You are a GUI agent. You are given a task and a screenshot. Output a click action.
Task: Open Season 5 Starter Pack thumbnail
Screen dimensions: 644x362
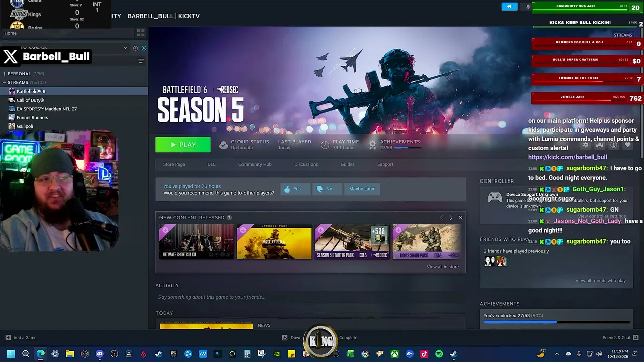[352, 242]
